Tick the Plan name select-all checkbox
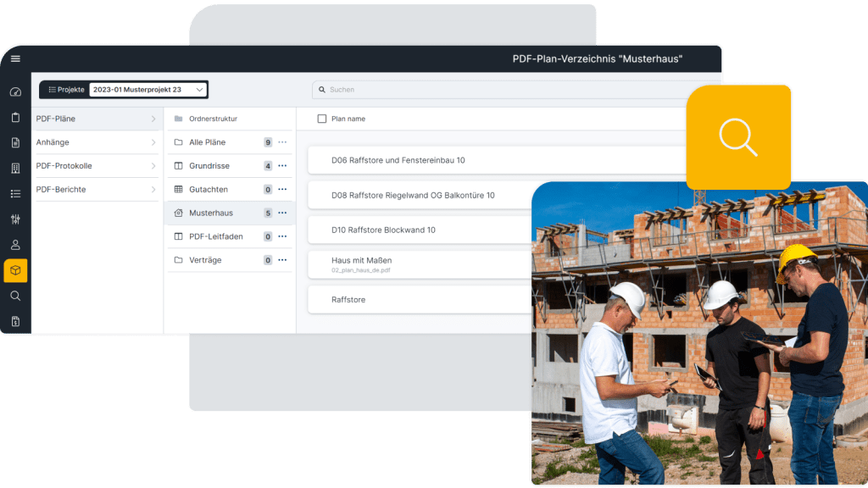Viewport: 868px width, 488px height. (x=321, y=119)
